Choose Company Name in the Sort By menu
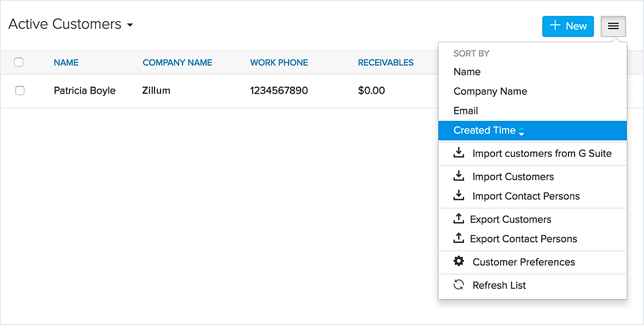The height and width of the screenshot is (325, 644). click(490, 91)
